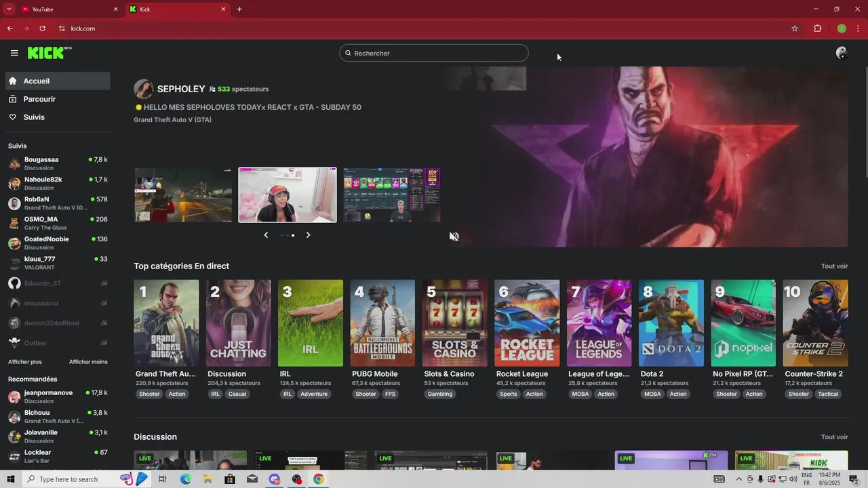Open Accueil in the sidebar
868x488 pixels.
tap(58, 81)
